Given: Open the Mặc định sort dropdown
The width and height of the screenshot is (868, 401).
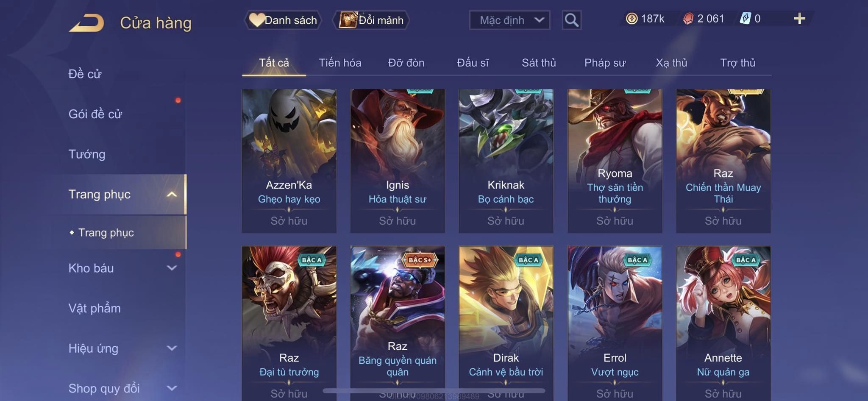Looking at the screenshot, I should click(509, 20).
